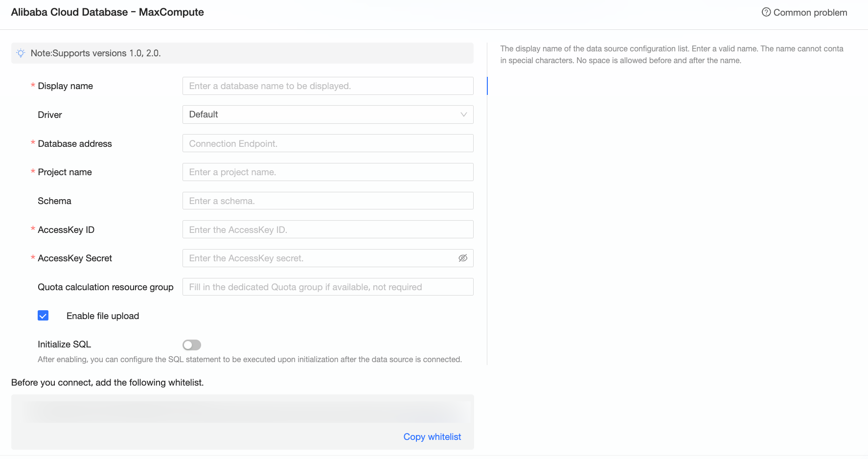Click the AccessKey ID input field
This screenshot has width=868, height=459.
(x=327, y=229)
